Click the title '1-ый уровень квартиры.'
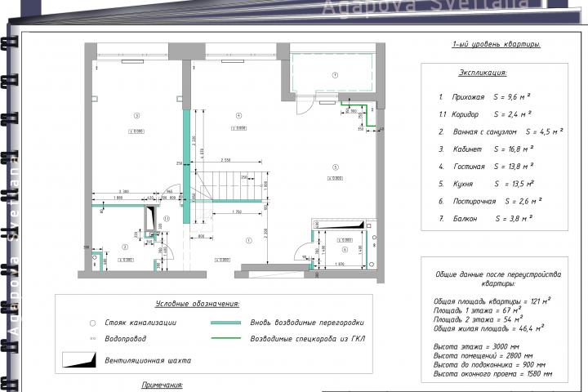The width and height of the screenshot is (588, 392). (x=497, y=44)
